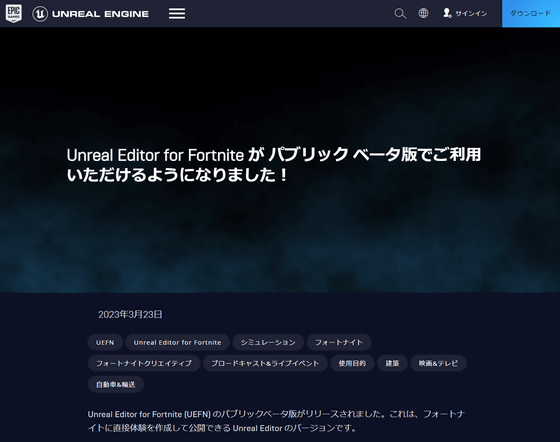This screenshot has width=560, height=442.
Task: Click the globe language selector icon
Action: (x=423, y=13)
